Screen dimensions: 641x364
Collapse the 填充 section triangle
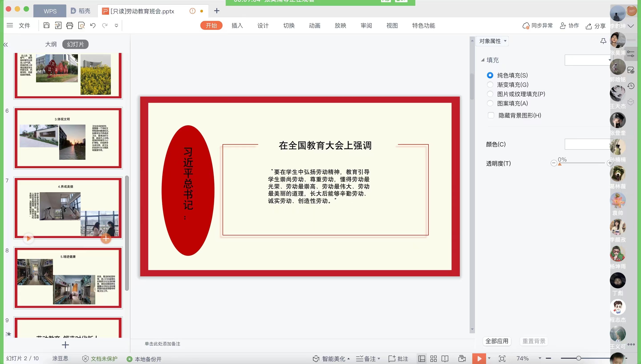point(483,60)
